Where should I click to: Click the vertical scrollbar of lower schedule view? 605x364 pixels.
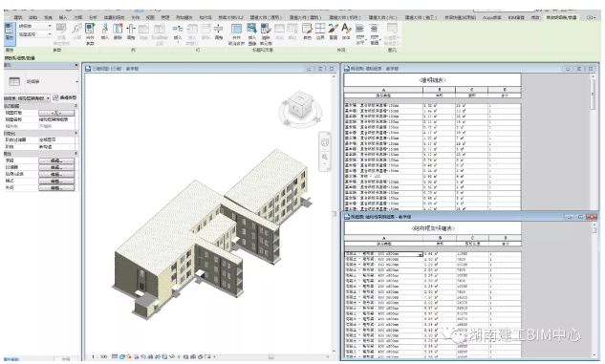point(594,290)
